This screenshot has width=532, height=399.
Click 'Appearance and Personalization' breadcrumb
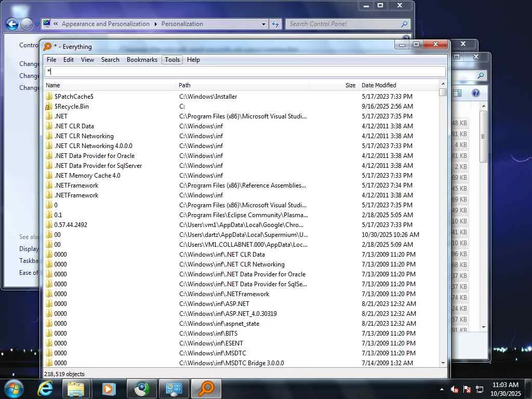coord(105,24)
